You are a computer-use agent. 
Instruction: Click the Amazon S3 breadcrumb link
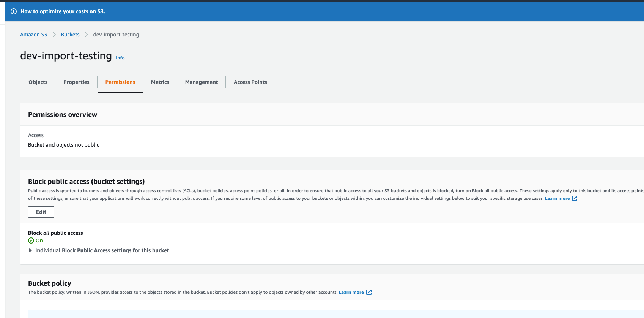(x=34, y=35)
